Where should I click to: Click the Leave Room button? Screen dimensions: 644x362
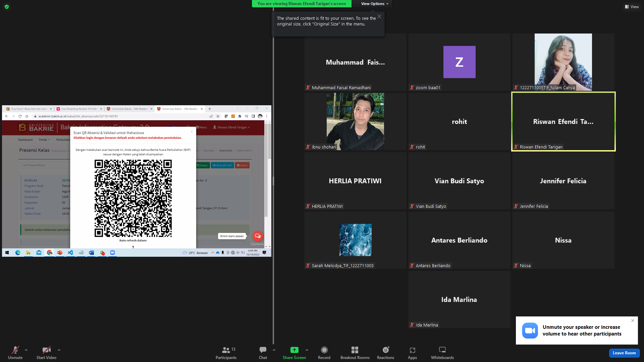tap(624, 353)
